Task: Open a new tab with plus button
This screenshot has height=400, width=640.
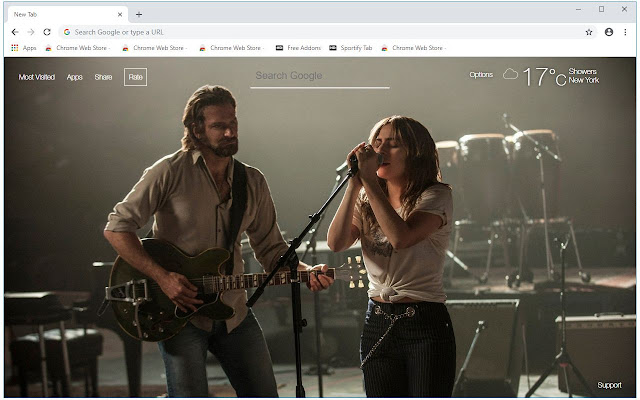Action: click(139, 15)
